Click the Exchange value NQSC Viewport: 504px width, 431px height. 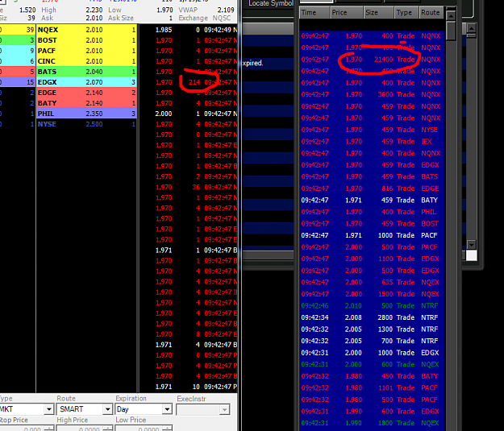[222, 18]
